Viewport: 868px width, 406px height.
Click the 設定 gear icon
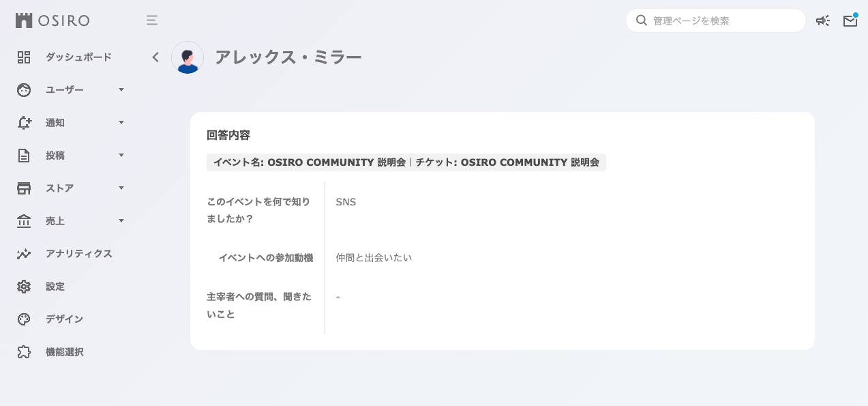click(24, 287)
